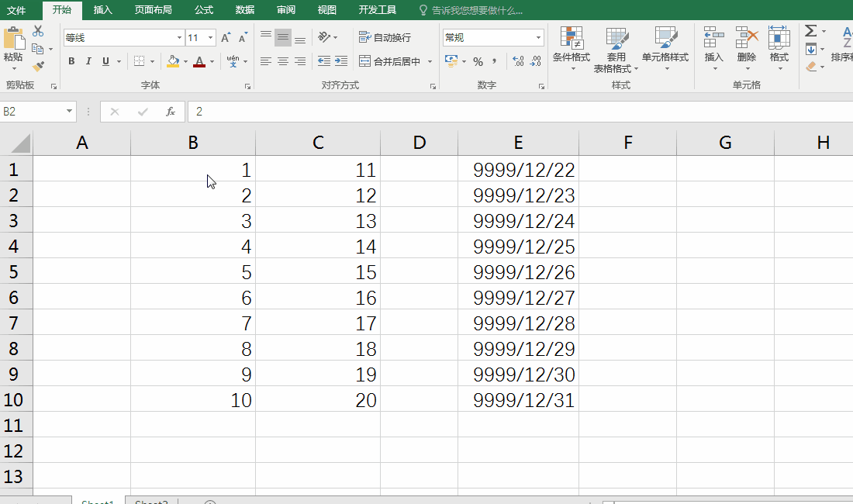Click the Format Painter brush icon
Viewport: 853px width, 504px height.
tap(38, 67)
